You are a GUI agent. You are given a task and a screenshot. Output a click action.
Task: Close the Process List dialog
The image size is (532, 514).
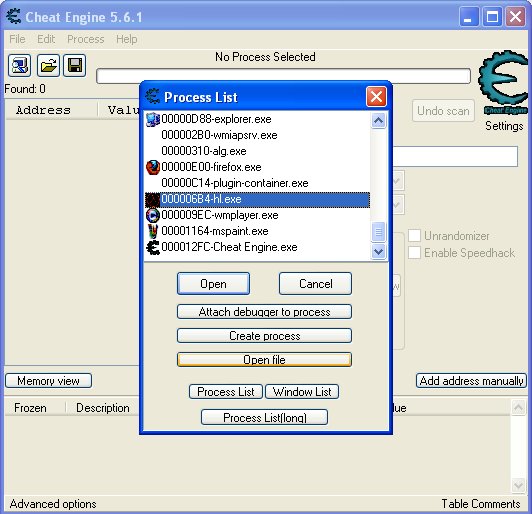tap(376, 97)
